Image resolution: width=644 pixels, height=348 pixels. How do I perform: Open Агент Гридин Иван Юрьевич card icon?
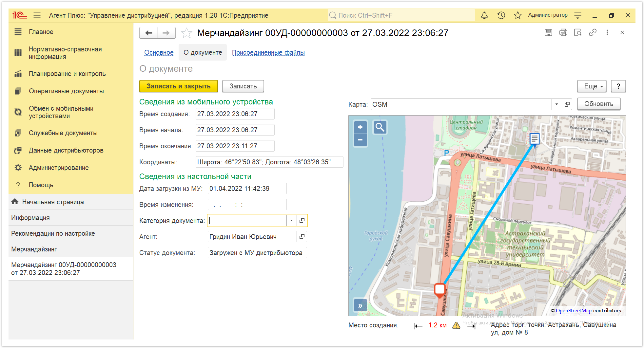click(302, 237)
